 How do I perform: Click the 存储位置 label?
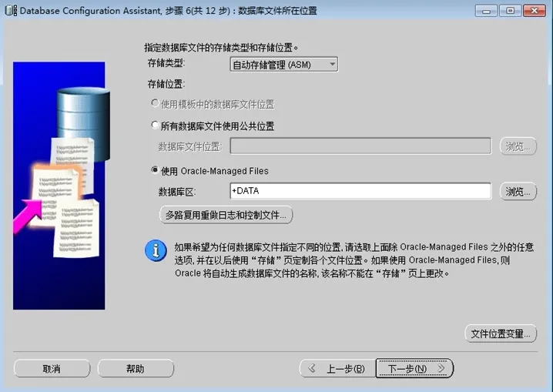pos(166,84)
